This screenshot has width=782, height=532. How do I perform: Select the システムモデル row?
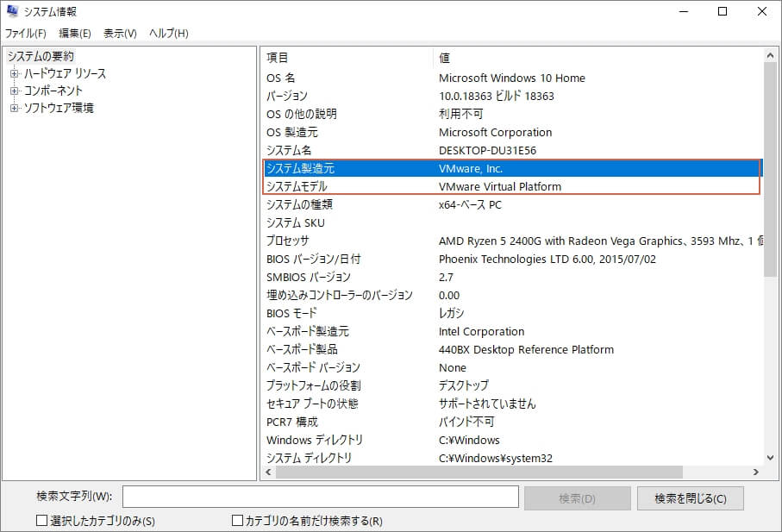coord(512,186)
